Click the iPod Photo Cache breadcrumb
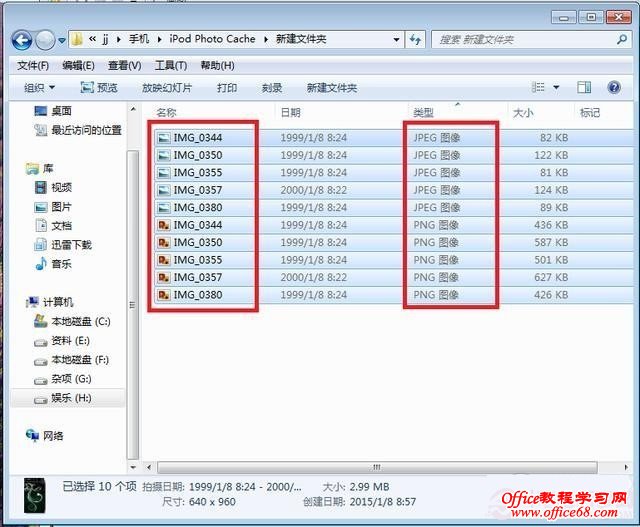The height and width of the screenshot is (527, 640). [x=212, y=39]
